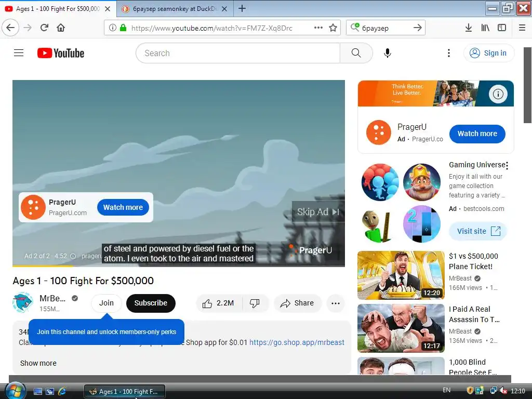Viewport: 532px width, 399px height.
Task: Open $1 vs $500,000 Plane Ticket thumbnail
Action: [x=401, y=275]
